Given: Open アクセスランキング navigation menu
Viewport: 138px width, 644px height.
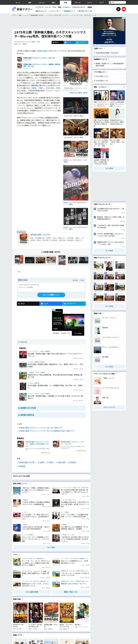Looking at the screenshot, I should click(x=79, y=7).
